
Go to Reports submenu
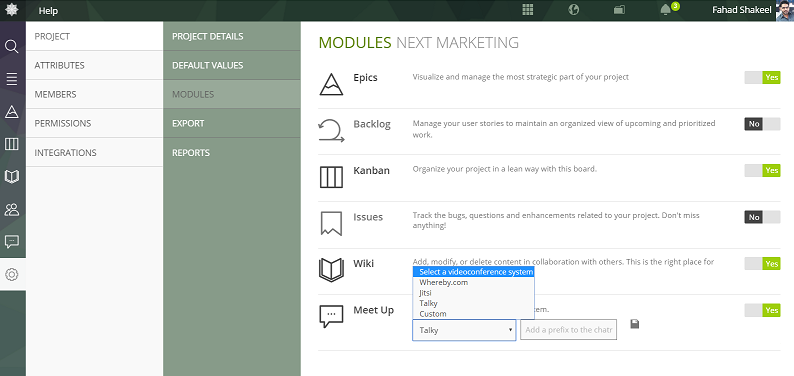pyautogui.click(x=232, y=152)
